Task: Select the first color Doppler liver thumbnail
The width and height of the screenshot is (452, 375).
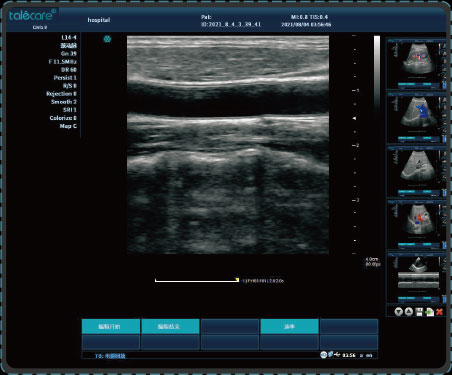Action: [416, 64]
